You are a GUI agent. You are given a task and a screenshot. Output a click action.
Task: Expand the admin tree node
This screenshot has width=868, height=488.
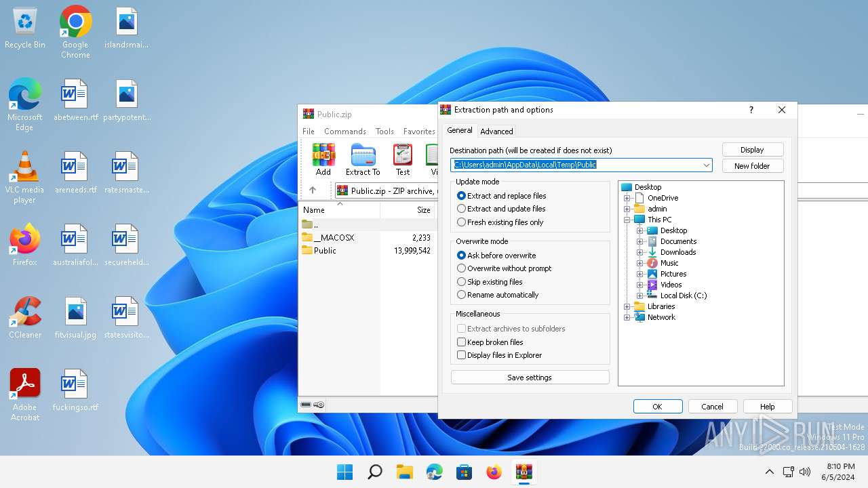(627, 209)
